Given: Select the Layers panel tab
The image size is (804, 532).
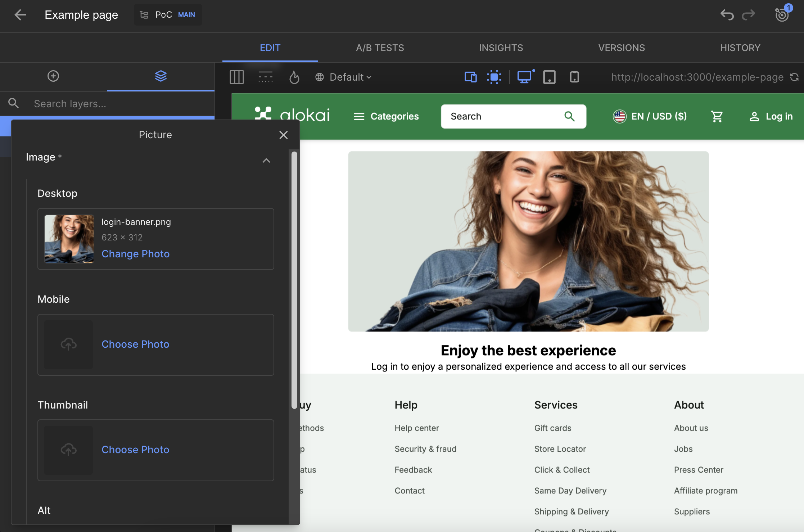Looking at the screenshot, I should pyautogui.click(x=161, y=76).
